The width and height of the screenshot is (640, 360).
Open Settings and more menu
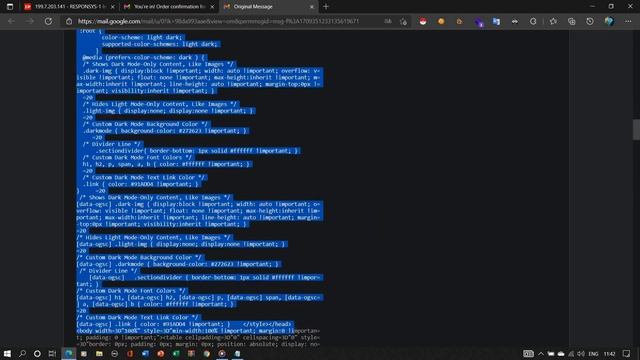tap(628, 21)
